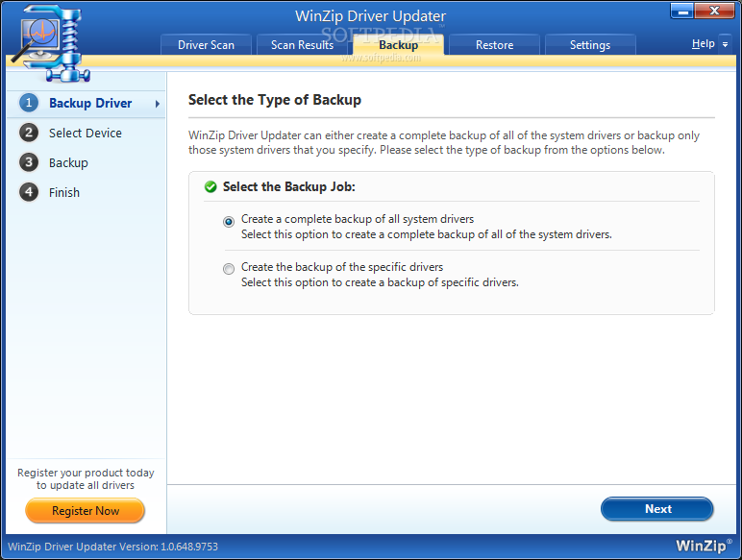742x560 pixels.
Task: Switch to the Driver Scan tab
Action: coord(206,45)
